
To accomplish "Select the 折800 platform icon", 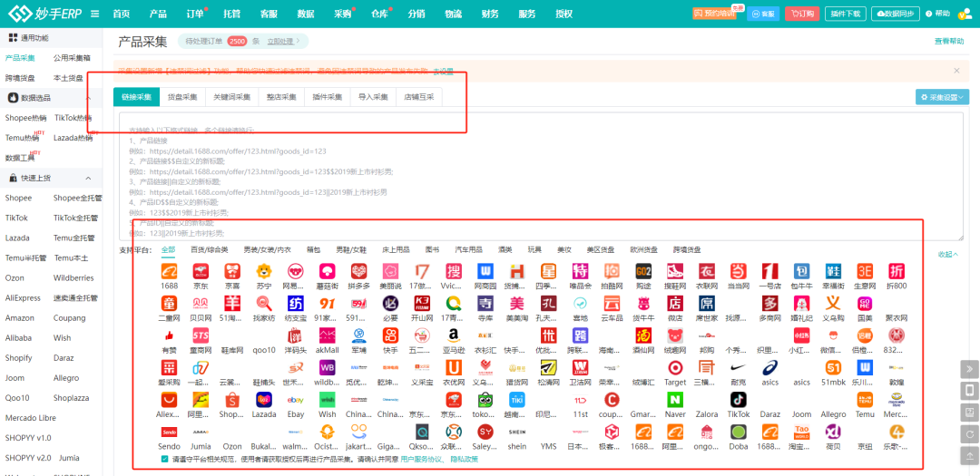I will (x=897, y=271).
